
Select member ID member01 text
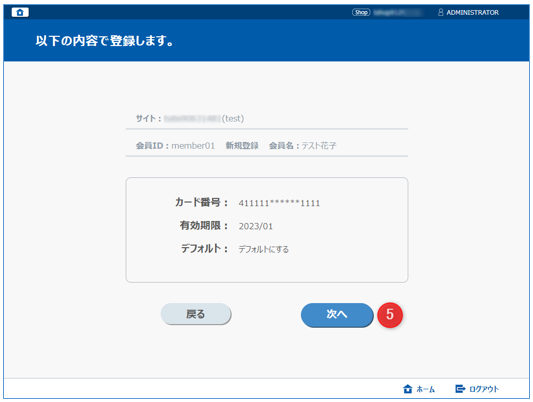click(x=193, y=146)
